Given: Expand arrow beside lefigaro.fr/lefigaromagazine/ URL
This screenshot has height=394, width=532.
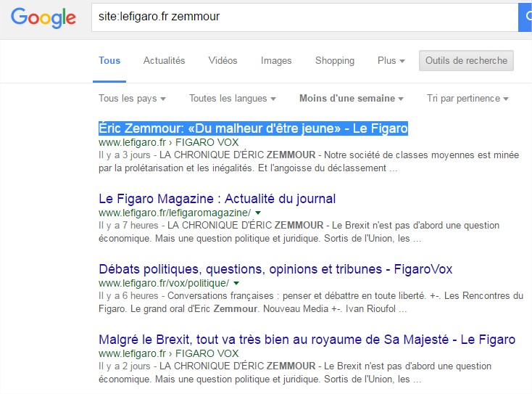Looking at the screenshot, I should point(258,213).
